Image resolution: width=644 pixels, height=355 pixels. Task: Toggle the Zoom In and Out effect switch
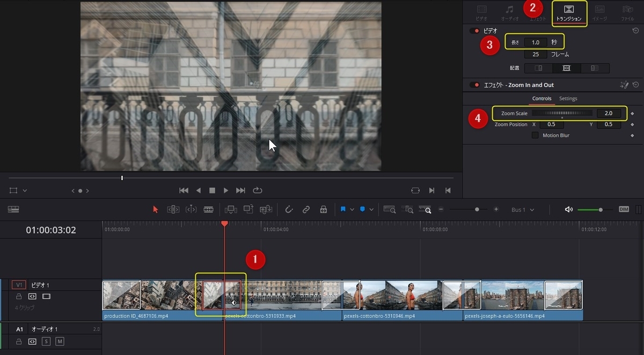coord(474,85)
